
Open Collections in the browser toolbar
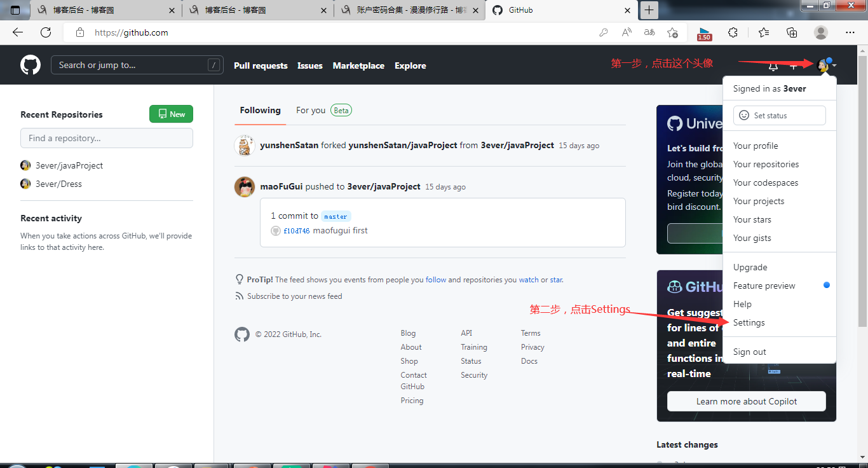792,32
